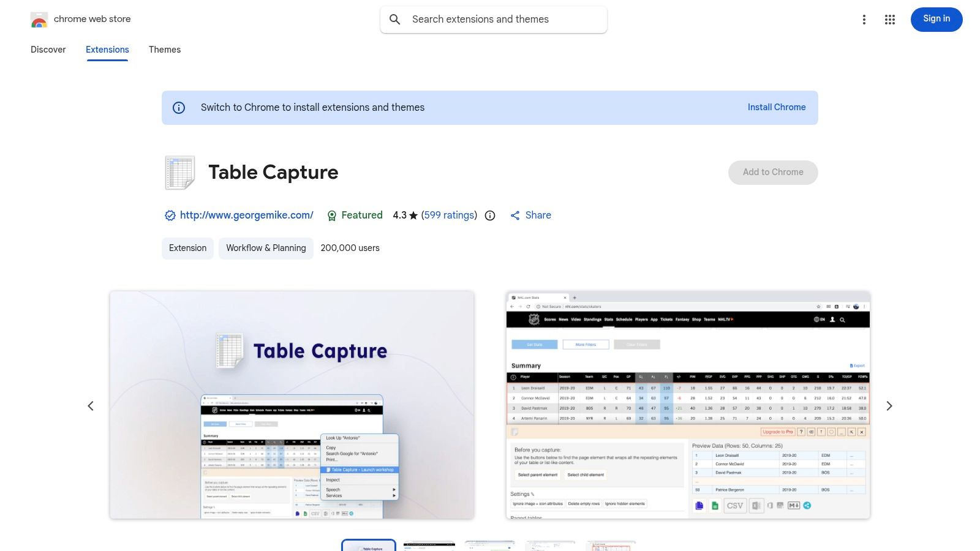
Task: Open the NHL stats screenshot image
Action: (688, 405)
